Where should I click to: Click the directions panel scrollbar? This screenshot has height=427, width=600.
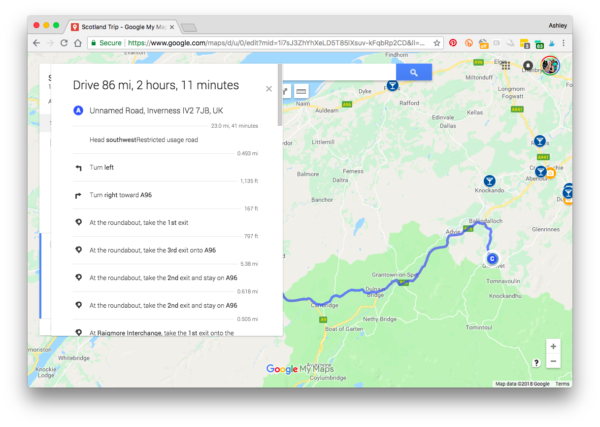(x=280, y=95)
